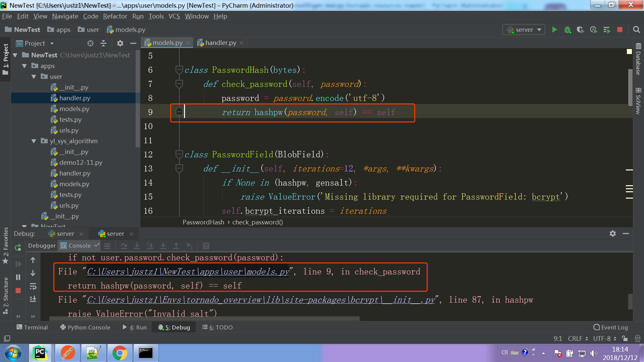Open the Refactor menu
The height and width of the screenshot is (362, 644).
[x=115, y=16]
